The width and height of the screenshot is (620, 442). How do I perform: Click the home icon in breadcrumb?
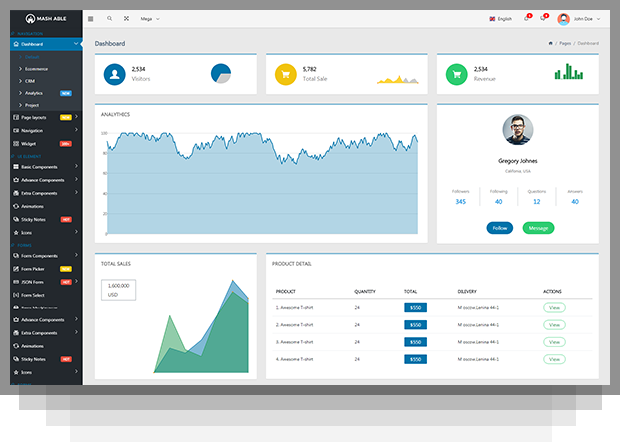click(550, 44)
